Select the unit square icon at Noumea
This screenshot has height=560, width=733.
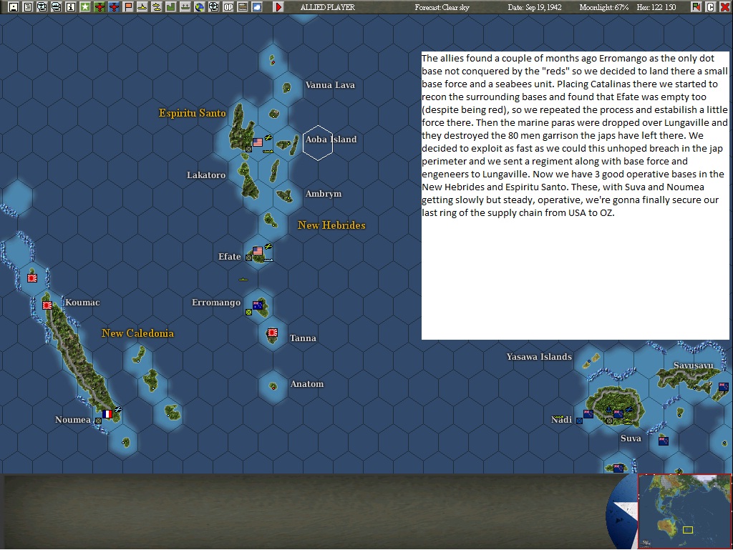tap(98, 421)
